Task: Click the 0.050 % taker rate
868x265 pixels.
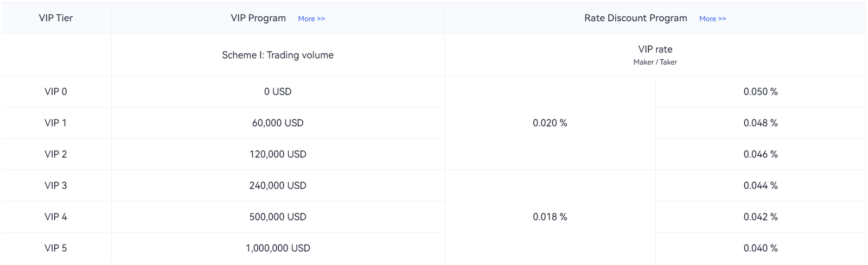Action: tap(761, 92)
